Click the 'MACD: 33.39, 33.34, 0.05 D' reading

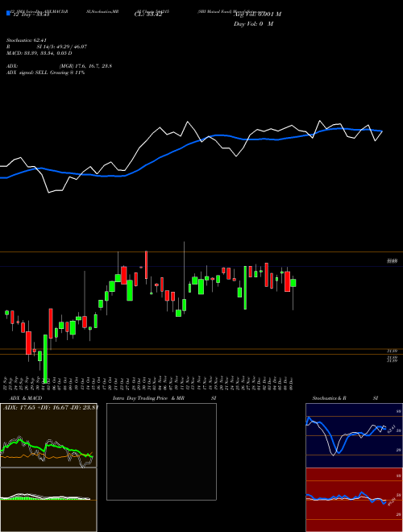39,53
